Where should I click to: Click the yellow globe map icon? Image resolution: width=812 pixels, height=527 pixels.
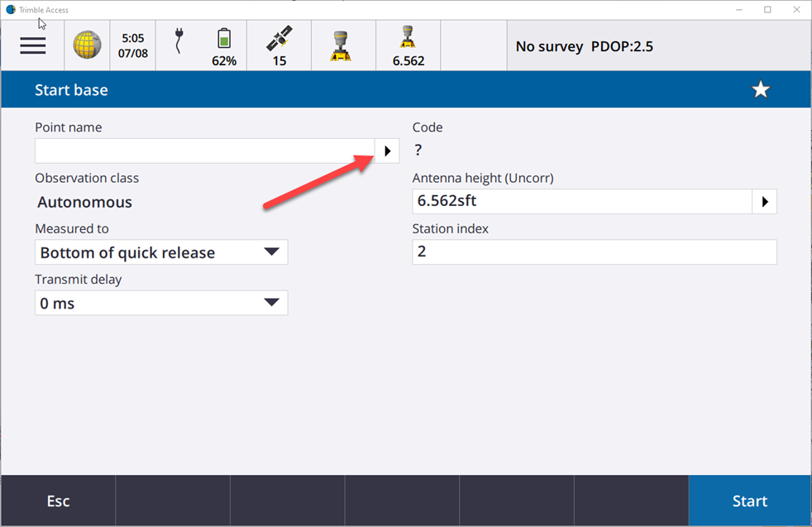(87, 45)
